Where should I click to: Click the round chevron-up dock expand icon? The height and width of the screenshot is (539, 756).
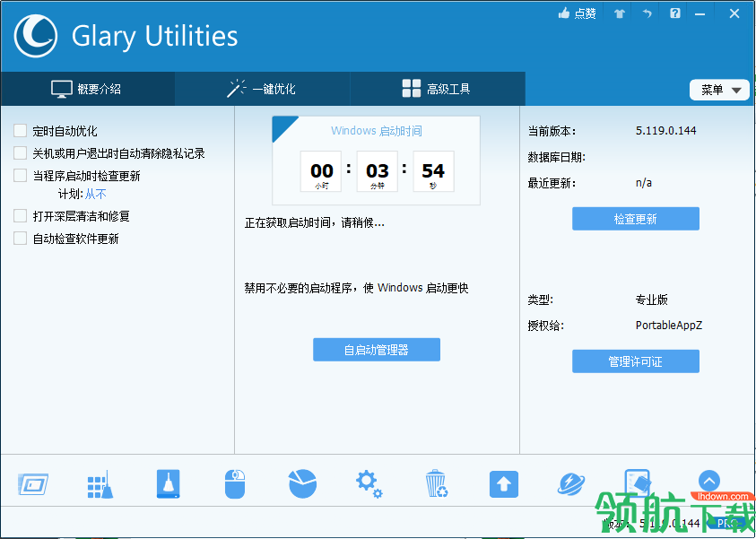[709, 481]
